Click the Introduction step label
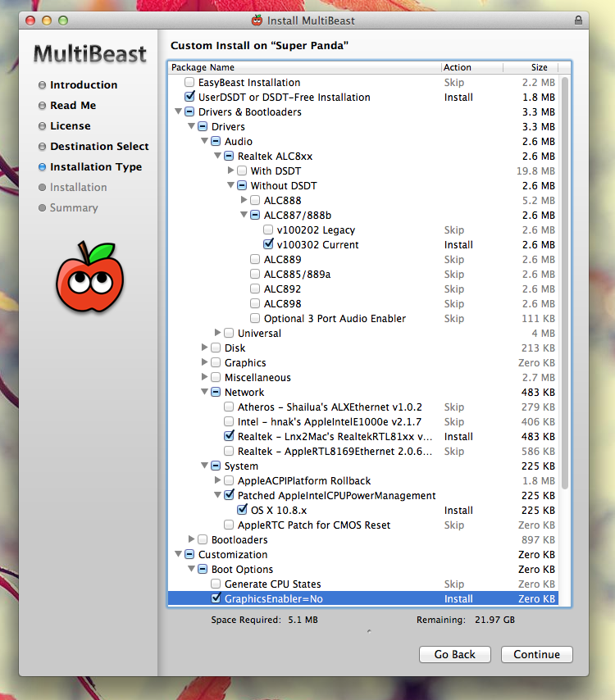 click(84, 84)
